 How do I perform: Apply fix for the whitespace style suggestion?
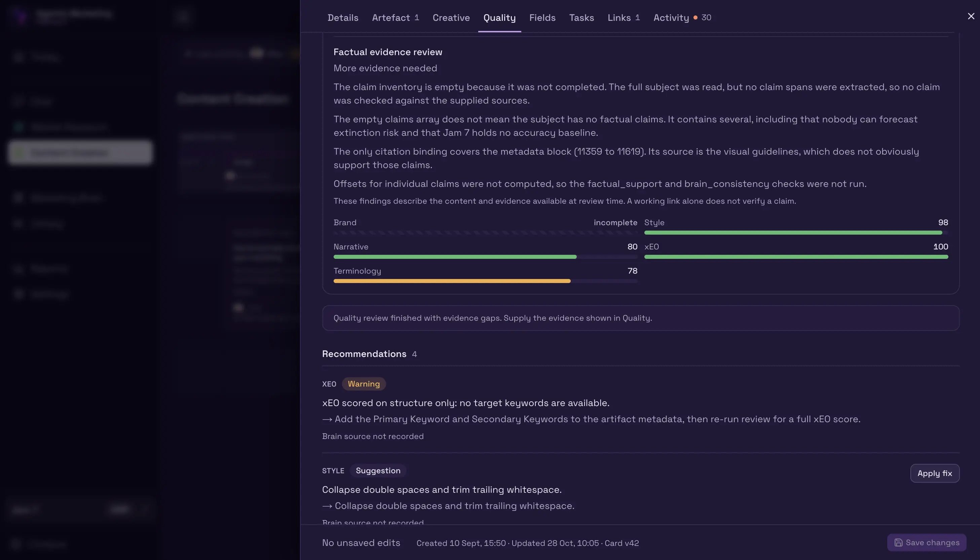[935, 473]
